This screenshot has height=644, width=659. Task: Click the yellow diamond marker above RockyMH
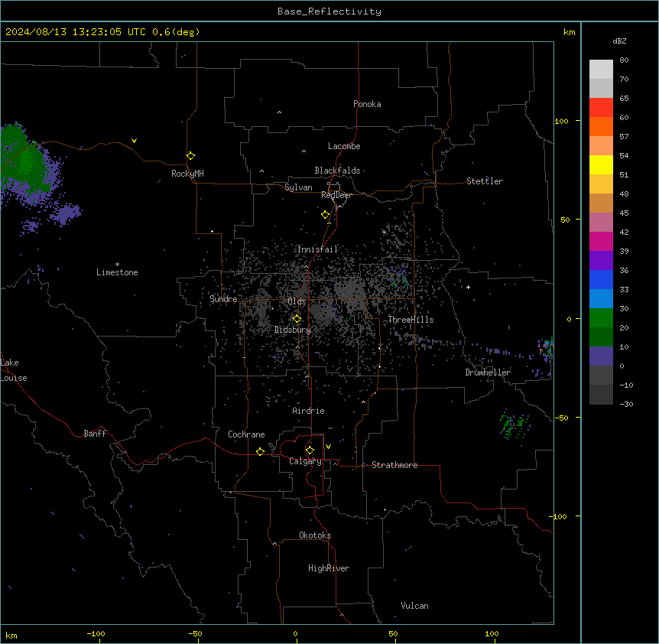[x=190, y=156]
